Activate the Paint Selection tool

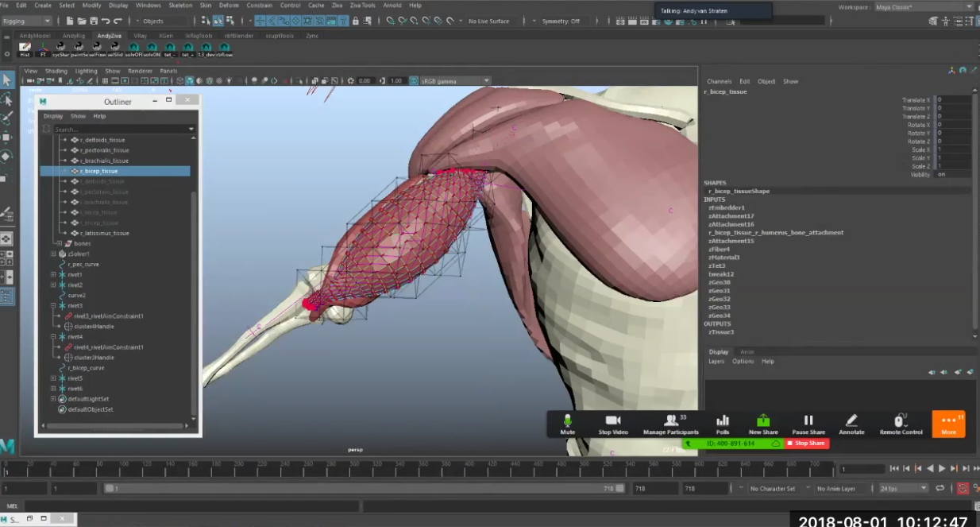[10, 116]
